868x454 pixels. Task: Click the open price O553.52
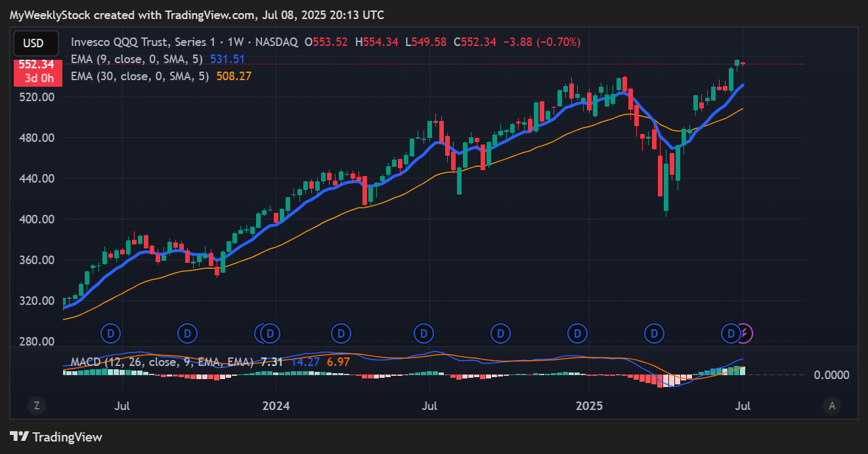[x=326, y=42]
